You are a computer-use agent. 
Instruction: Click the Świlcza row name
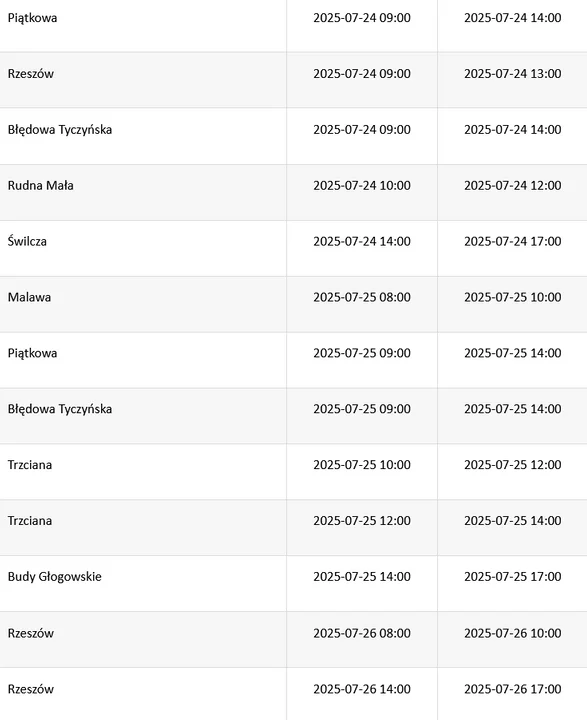[x=27, y=241]
